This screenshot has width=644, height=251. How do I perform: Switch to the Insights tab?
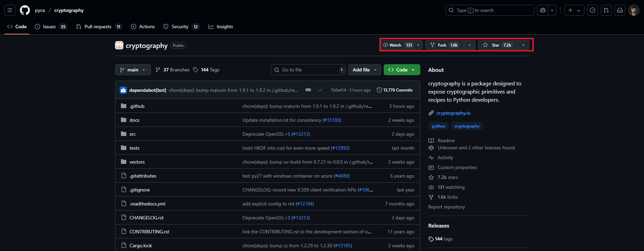click(x=221, y=27)
